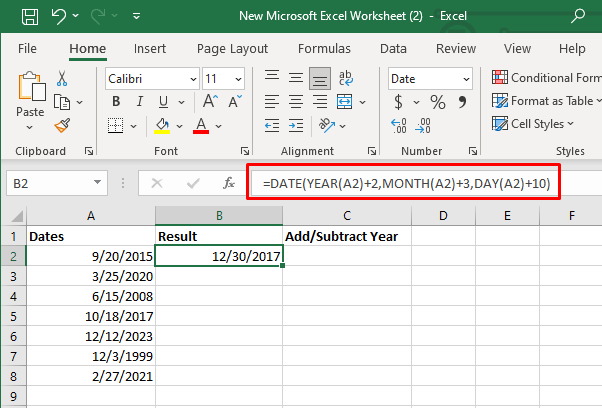
Task: Click the B2 Name Box field
Action: (x=57, y=183)
